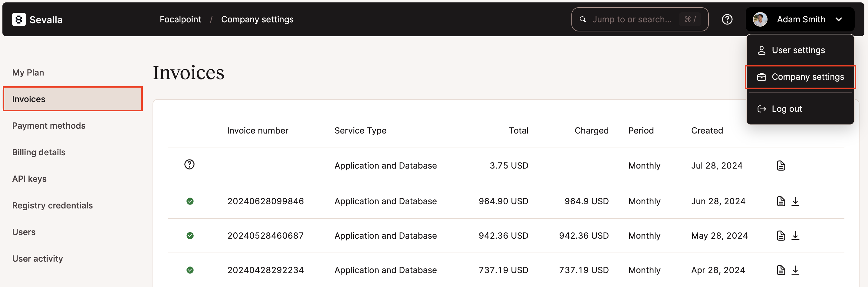Open the help question mark icon
This screenshot has height=287, width=868.
[x=727, y=19]
